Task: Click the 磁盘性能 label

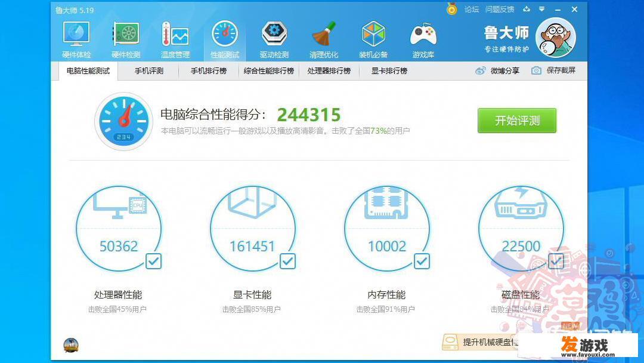Action: click(x=521, y=295)
